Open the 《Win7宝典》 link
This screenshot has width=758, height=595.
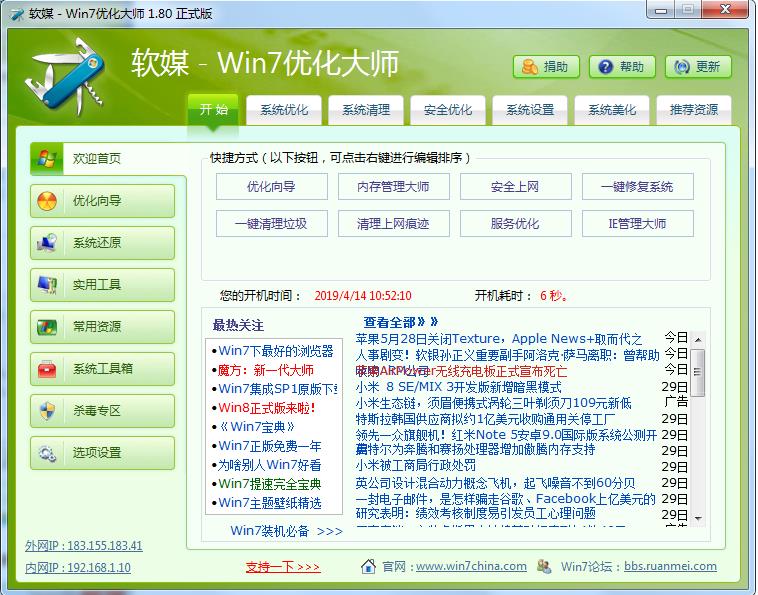point(257,427)
